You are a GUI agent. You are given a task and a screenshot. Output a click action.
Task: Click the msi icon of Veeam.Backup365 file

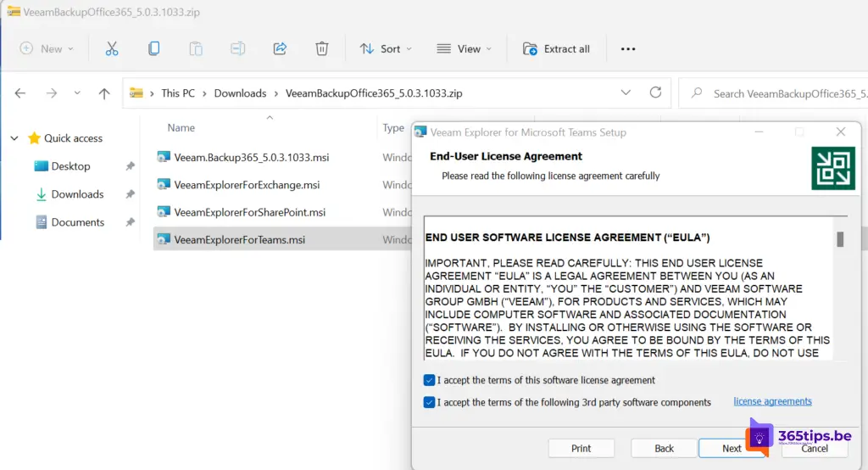coord(164,157)
